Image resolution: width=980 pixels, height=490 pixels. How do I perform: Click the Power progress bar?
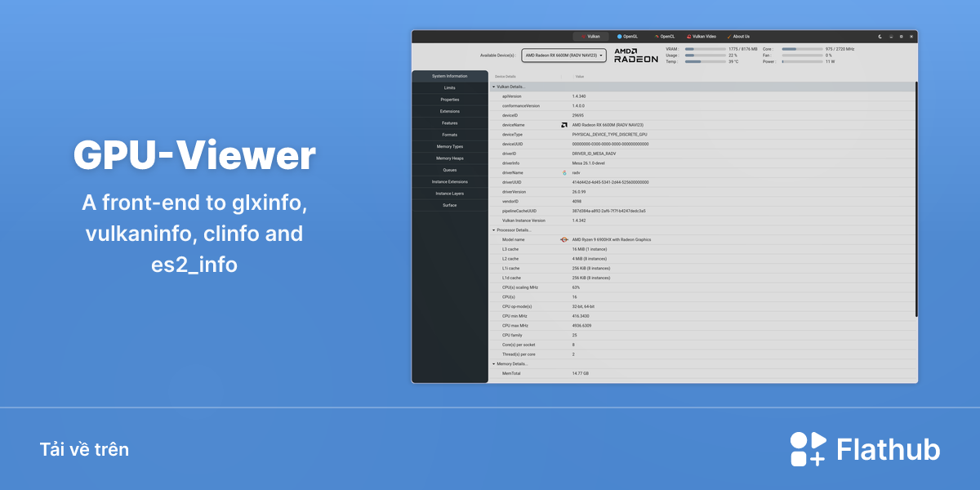click(802, 61)
